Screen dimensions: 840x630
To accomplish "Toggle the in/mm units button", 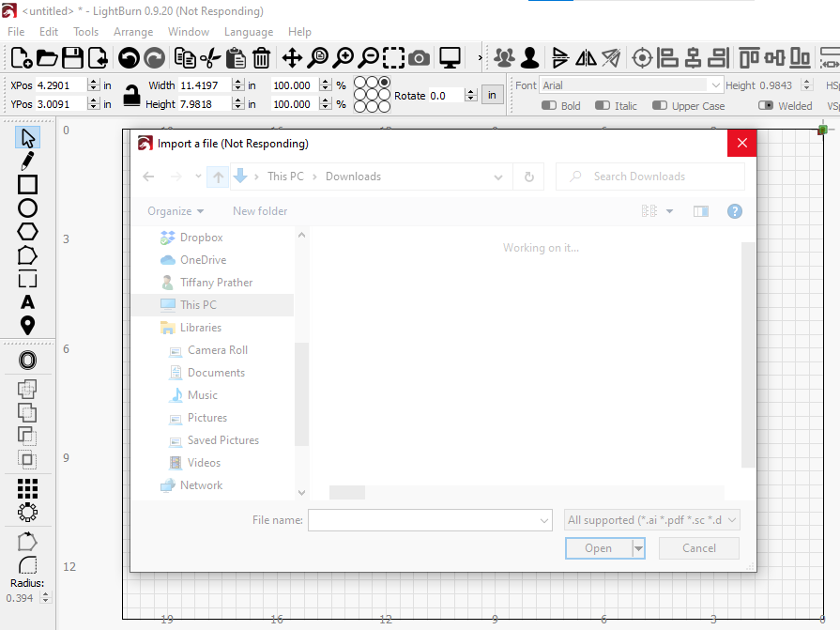I will point(492,95).
